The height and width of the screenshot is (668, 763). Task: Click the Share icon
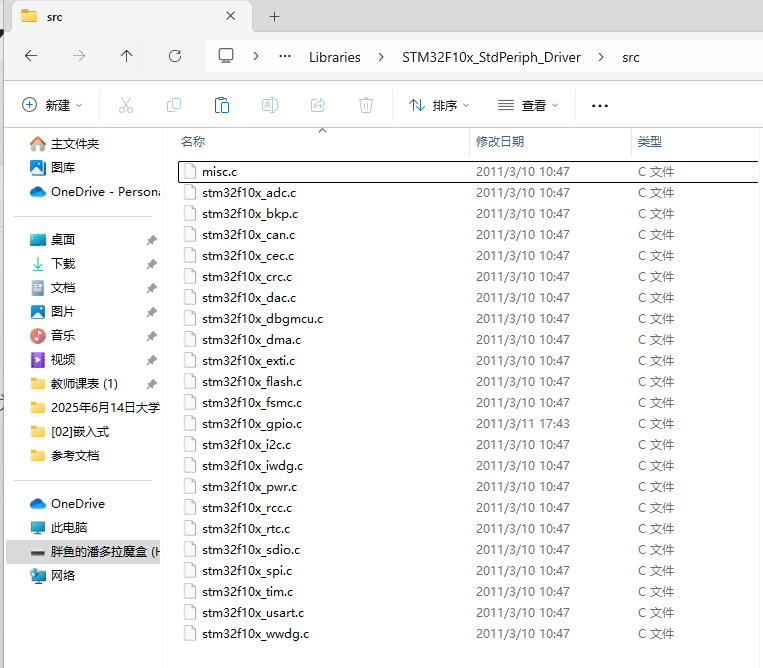(318, 105)
